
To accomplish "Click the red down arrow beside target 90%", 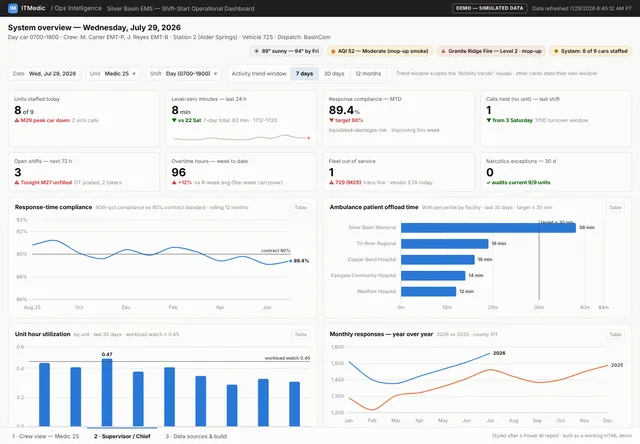I will pyautogui.click(x=331, y=120).
